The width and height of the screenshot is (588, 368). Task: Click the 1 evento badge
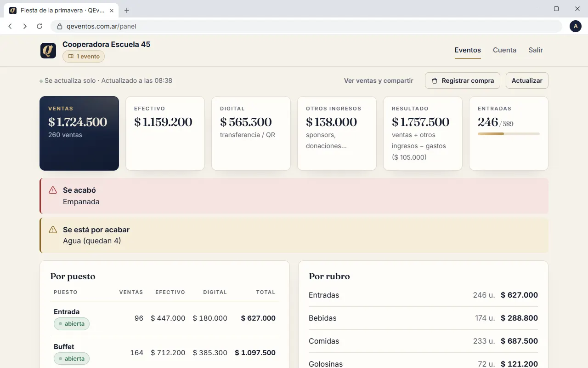click(84, 56)
